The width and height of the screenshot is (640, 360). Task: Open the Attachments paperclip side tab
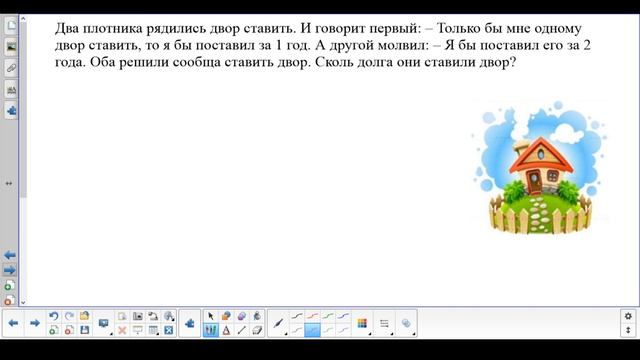click(x=11, y=68)
